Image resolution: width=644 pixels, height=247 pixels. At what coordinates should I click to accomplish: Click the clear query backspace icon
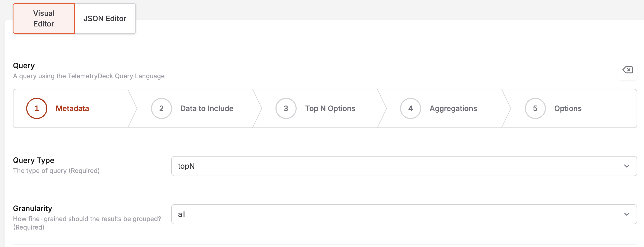tap(627, 70)
